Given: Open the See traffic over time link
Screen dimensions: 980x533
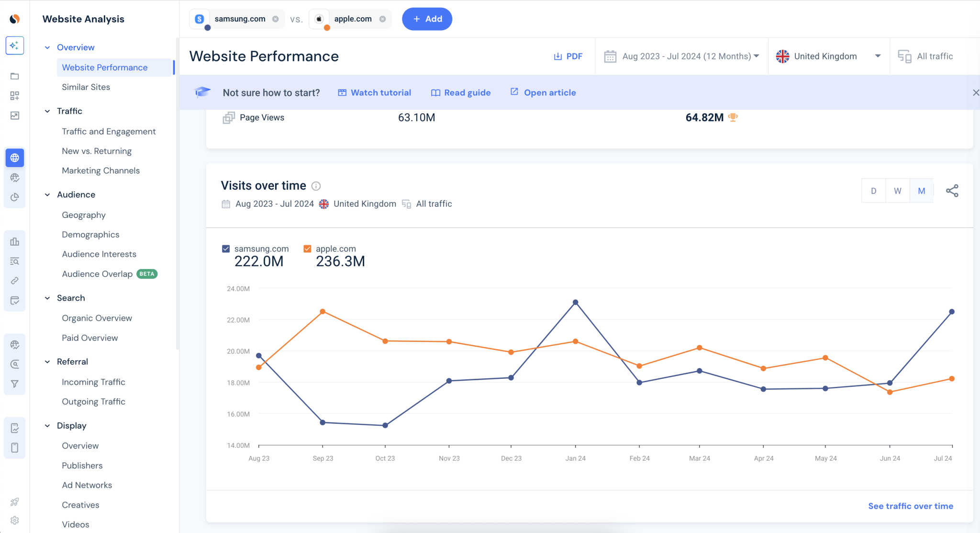Looking at the screenshot, I should (910, 506).
